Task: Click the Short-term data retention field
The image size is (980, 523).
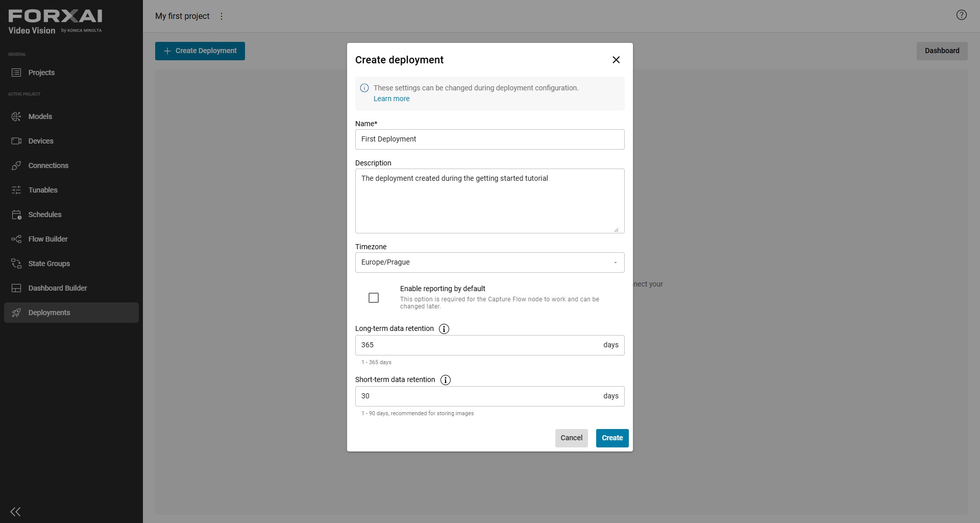Action: point(490,396)
